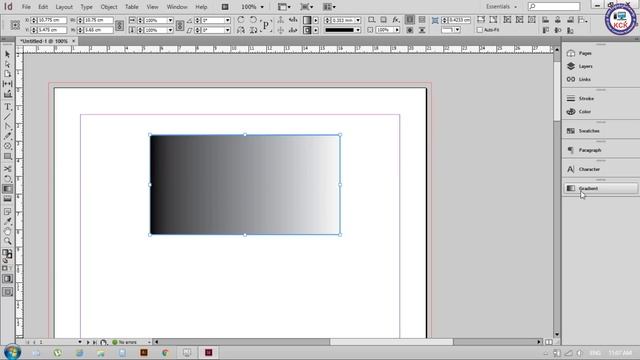Open the Type menu
The image size is (640, 360).
coord(87,7)
